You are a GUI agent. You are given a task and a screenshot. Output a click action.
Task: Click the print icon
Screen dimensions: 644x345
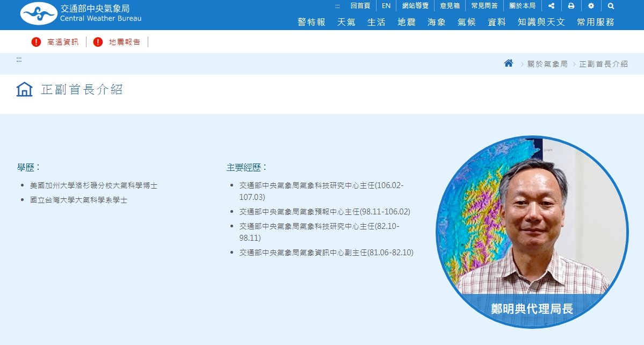(x=571, y=6)
